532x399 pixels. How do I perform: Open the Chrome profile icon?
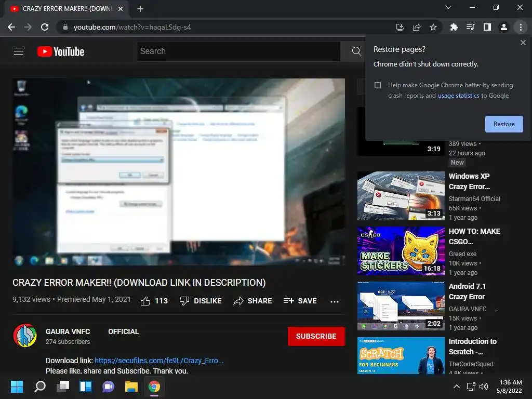pyautogui.click(x=504, y=27)
